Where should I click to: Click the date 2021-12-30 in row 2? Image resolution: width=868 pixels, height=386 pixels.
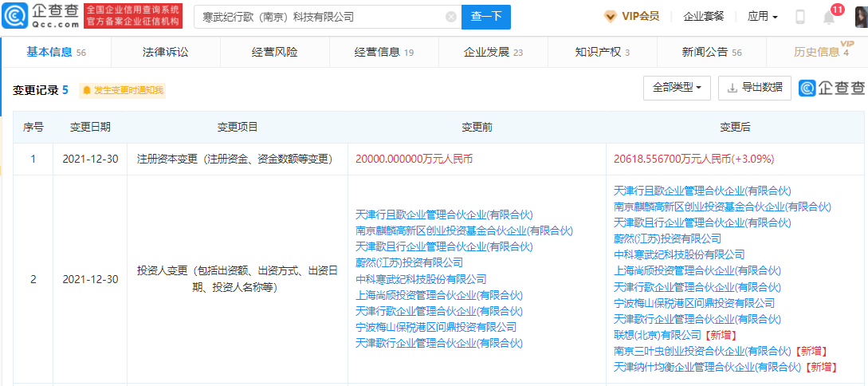pyautogui.click(x=90, y=279)
